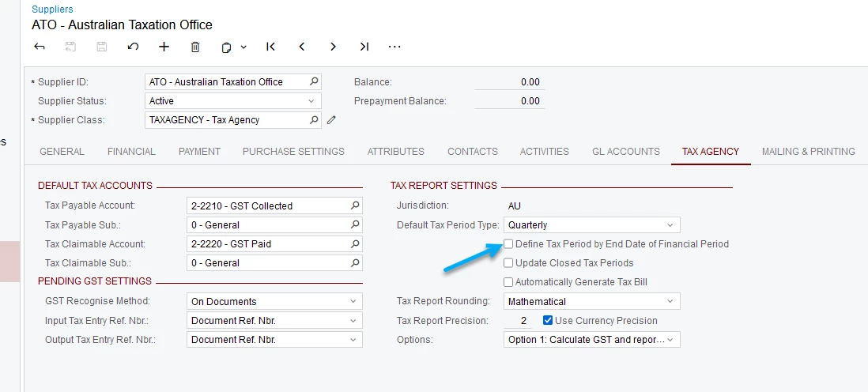
Task: Edit Supplier Class with pencil icon
Action: (x=331, y=119)
